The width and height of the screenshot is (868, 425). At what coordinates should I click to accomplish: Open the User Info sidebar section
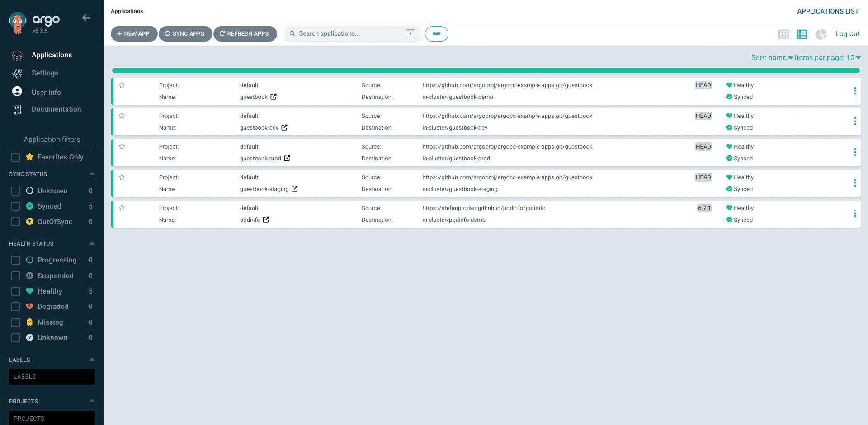pos(46,92)
